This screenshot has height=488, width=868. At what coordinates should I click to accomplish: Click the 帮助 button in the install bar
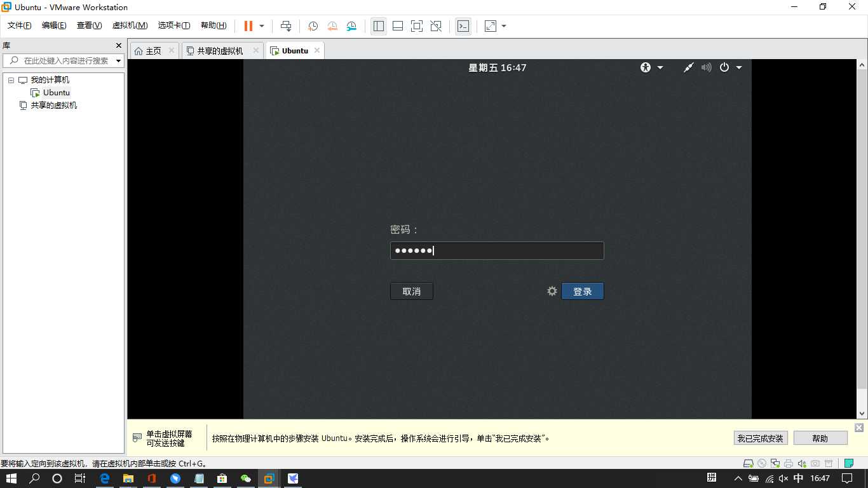(x=820, y=438)
